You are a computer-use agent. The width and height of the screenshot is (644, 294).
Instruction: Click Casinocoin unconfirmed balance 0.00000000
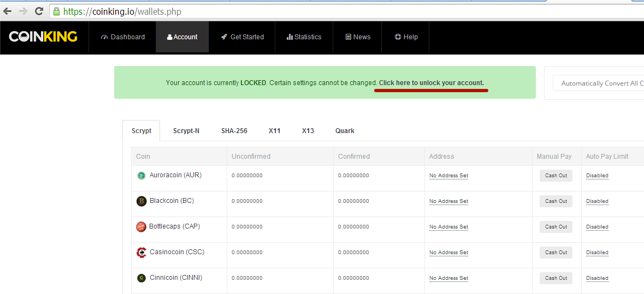pos(247,253)
